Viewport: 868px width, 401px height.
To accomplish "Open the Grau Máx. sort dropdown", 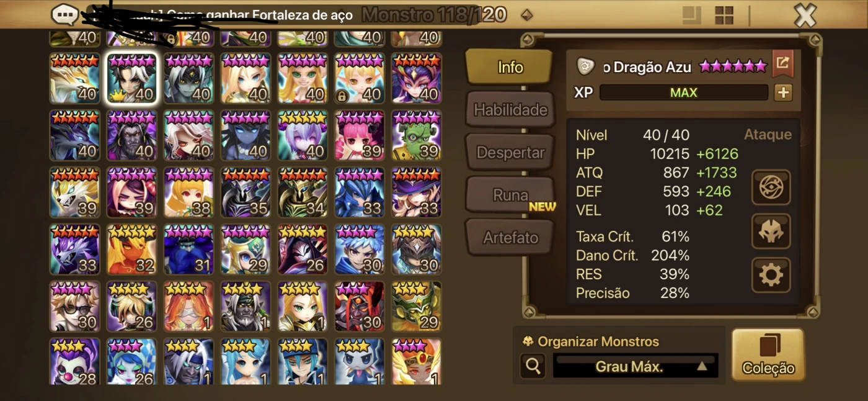I will pos(635,366).
